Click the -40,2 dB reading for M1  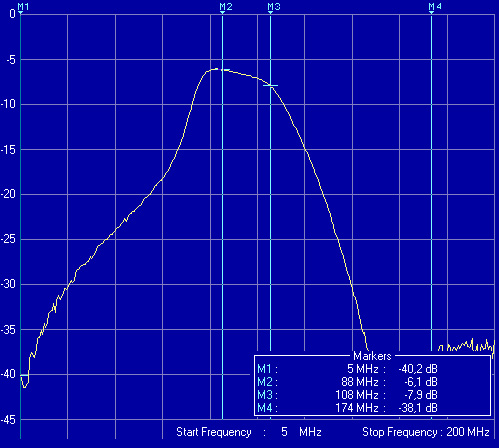(x=418, y=369)
